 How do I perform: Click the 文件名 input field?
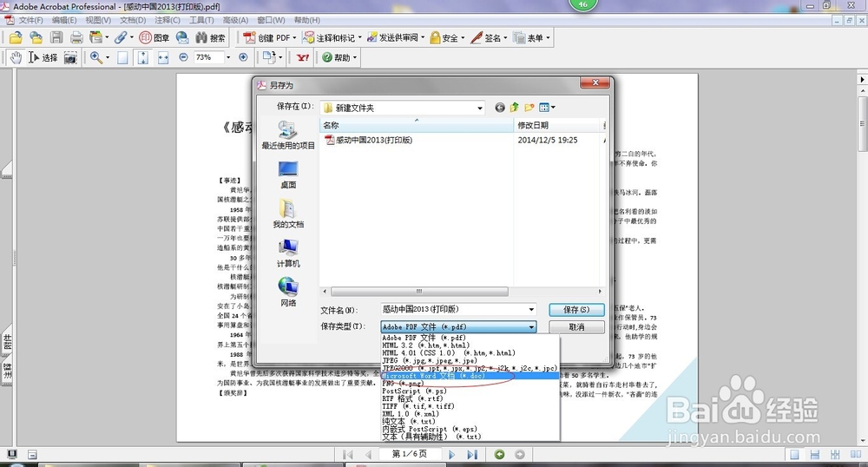[453, 309]
